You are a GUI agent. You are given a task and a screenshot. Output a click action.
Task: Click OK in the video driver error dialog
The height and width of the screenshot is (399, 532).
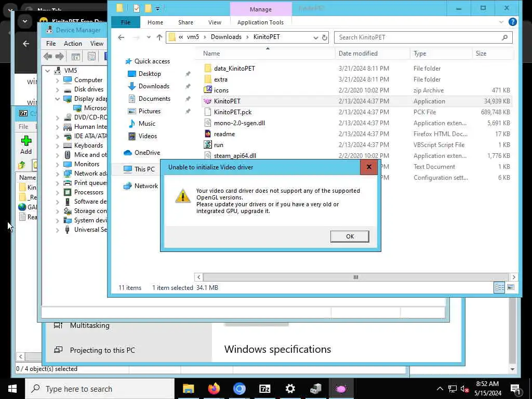pos(350,236)
